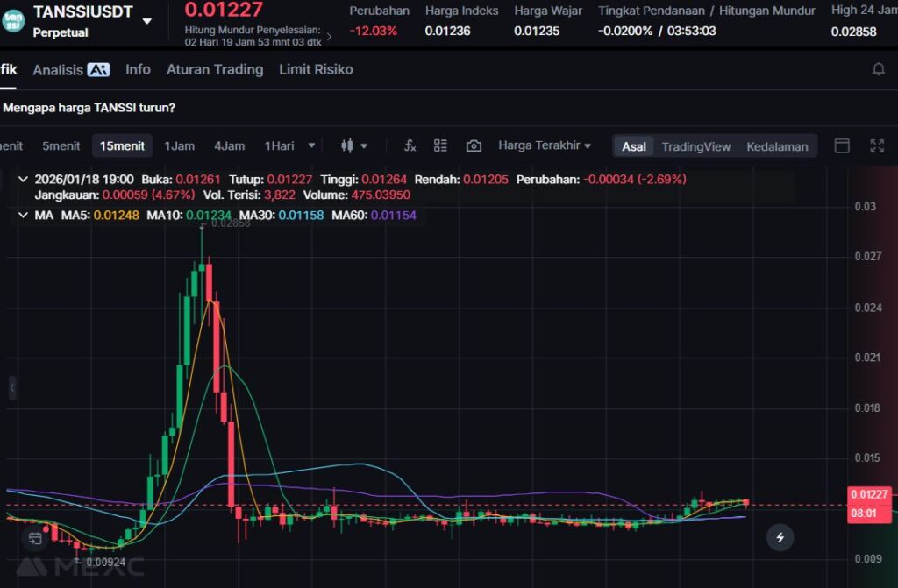The image size is (898, 588).
Task: Switch chart source to TradingView
Action: pyautogui.click(x=695, y=146)
